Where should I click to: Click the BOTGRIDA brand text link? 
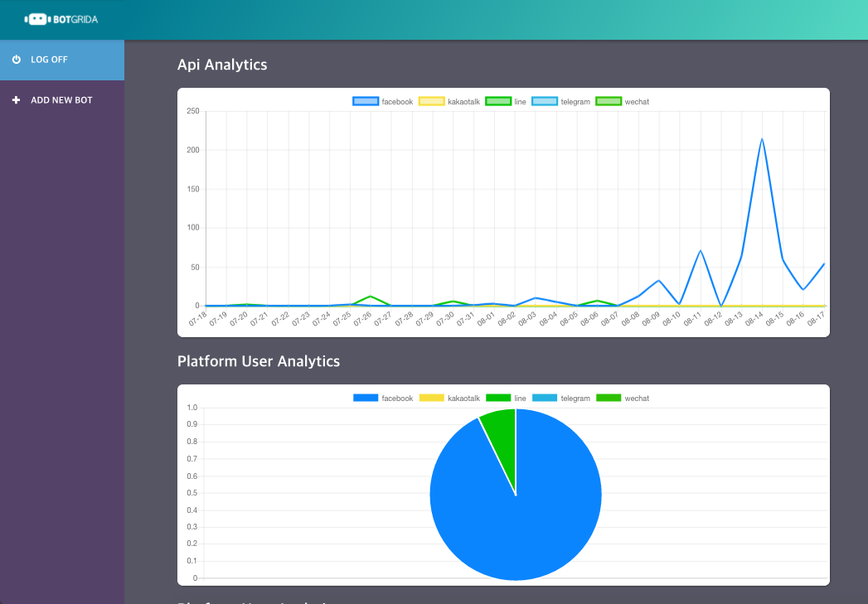tap(75, 20)
